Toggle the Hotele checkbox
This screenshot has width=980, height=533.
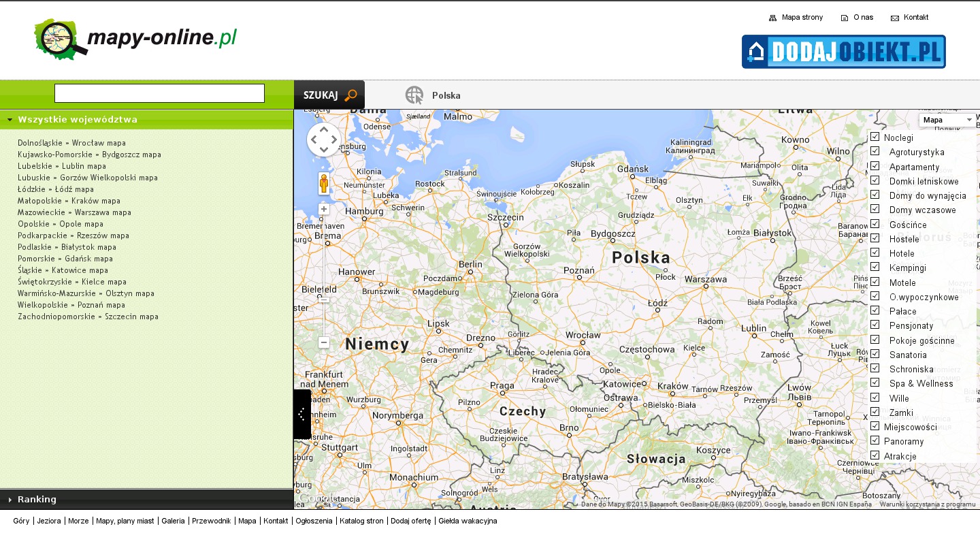point(875,253)
